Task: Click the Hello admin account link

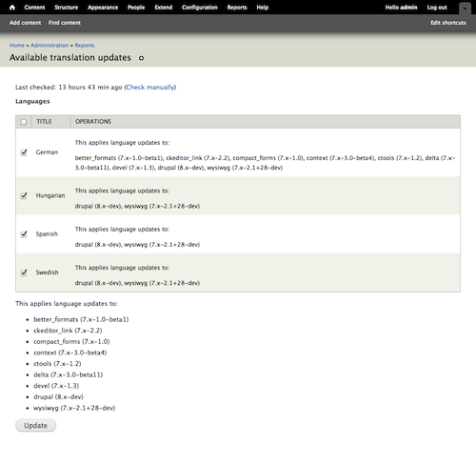Action: [x=401, y=8]
